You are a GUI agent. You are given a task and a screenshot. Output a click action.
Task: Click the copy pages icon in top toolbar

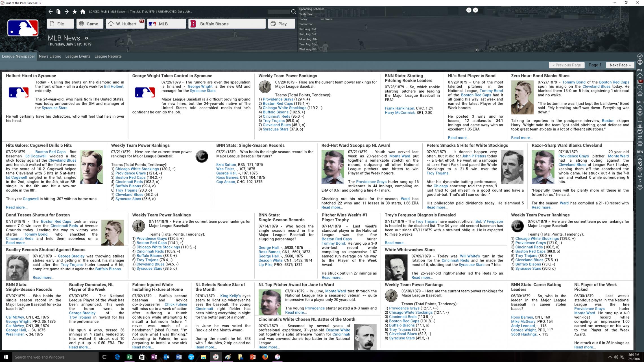coord(58,12)
